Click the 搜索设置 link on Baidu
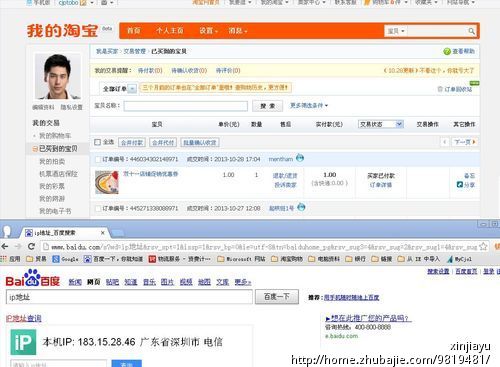This screenshot has height=367, width=500. [x=438, y=271]
